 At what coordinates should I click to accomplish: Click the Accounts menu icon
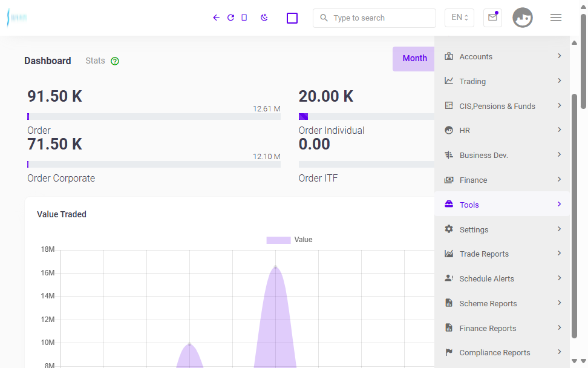click(449, 56)
